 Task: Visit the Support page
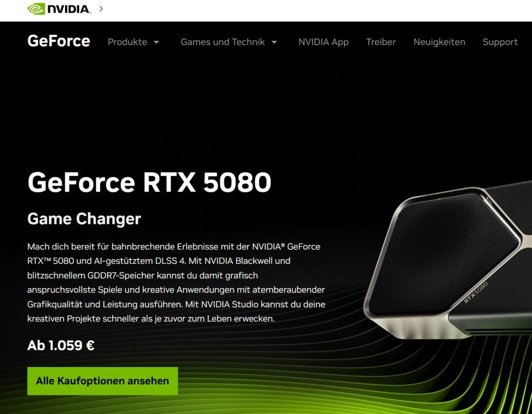tap(500, 42)
